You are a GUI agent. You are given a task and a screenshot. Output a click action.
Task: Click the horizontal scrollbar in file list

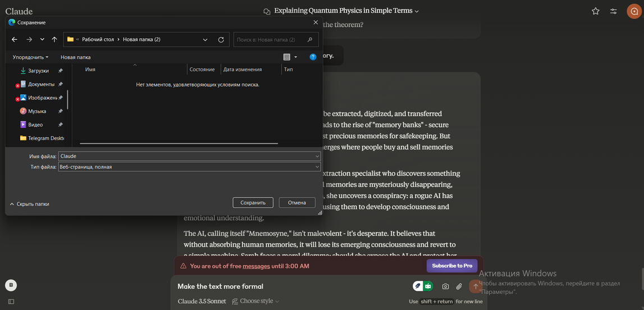click(179, 144)
